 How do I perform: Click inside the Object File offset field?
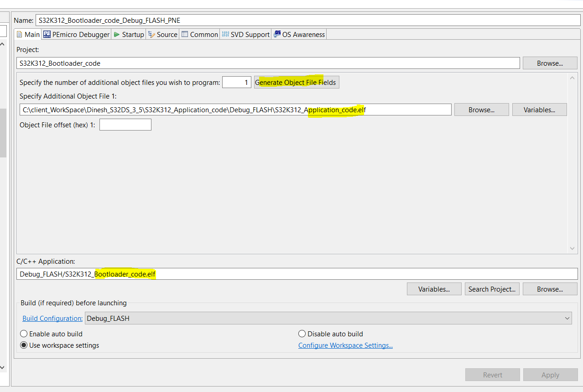(x=125, y=124)
